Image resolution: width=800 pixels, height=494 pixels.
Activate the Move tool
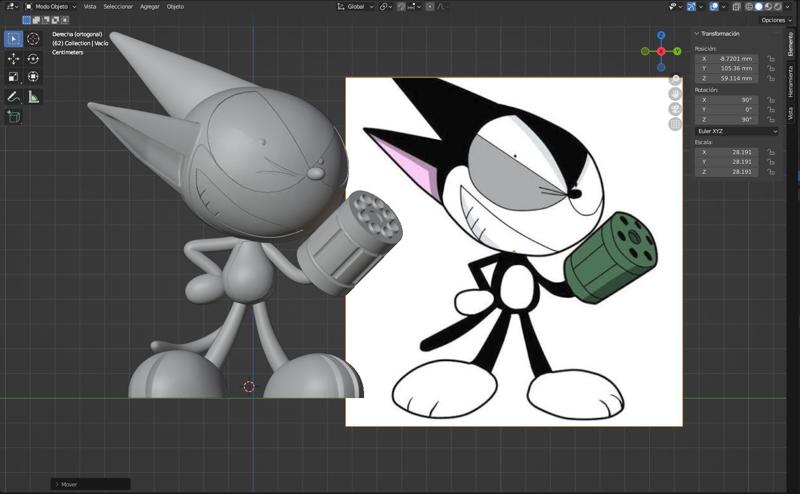[14, 59]
